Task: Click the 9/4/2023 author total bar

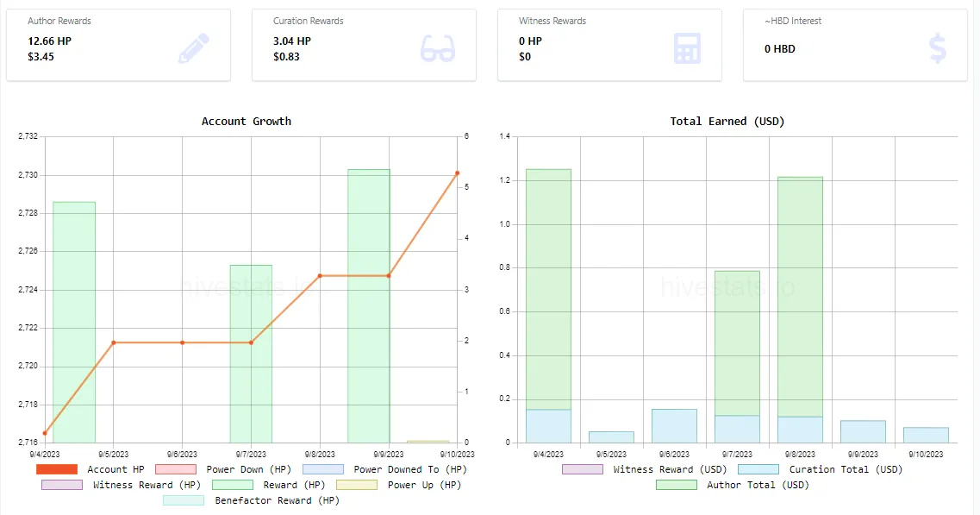Action: coord(548,289)
